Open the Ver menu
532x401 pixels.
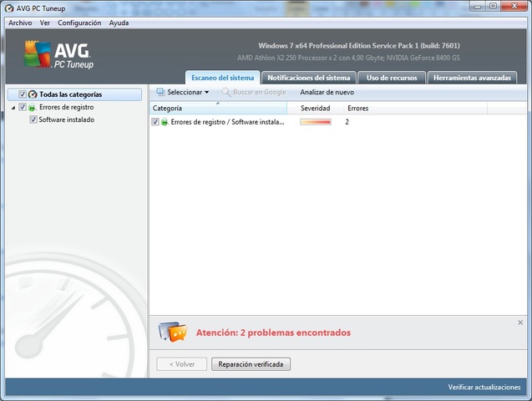(45, 23)
